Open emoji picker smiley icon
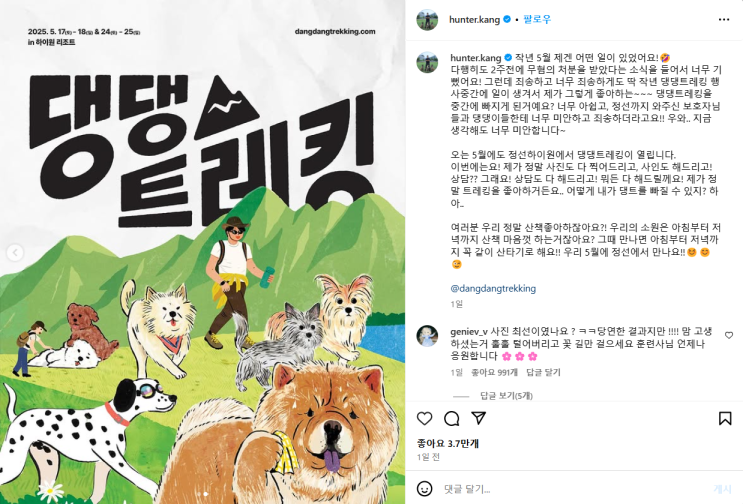 pyautogui.click(x=425, y=488)
